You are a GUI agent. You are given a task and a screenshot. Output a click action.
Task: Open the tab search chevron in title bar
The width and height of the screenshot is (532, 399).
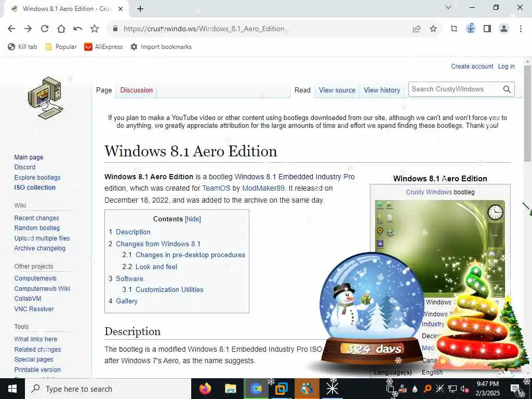click(448, 7)
